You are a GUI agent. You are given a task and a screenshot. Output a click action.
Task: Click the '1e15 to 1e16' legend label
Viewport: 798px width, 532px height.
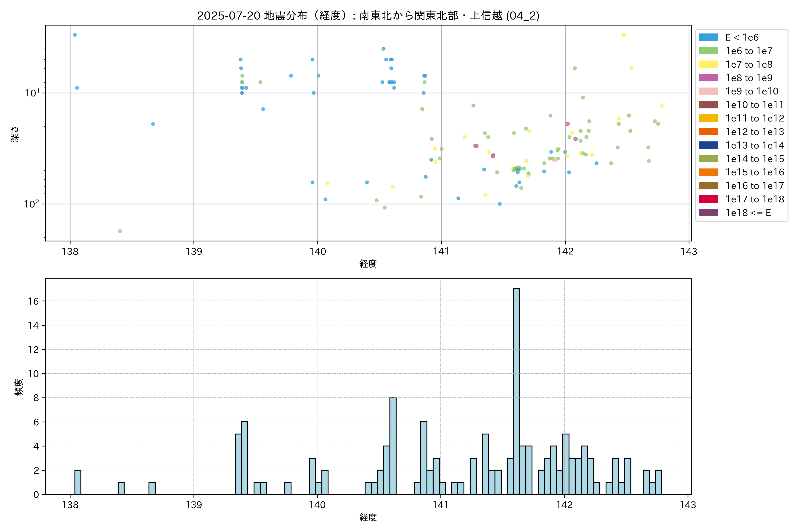tap(755, 172)
